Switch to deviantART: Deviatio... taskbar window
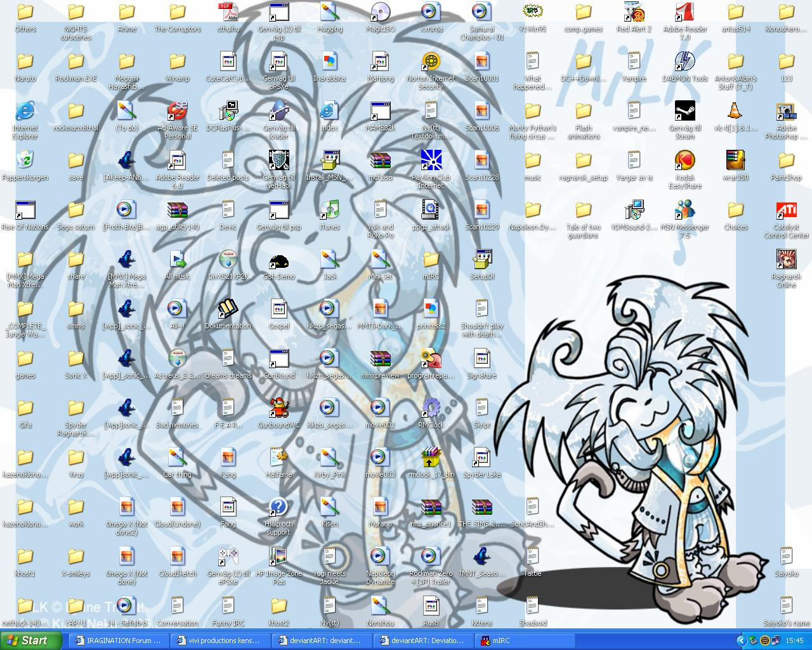 coord(423,640)
